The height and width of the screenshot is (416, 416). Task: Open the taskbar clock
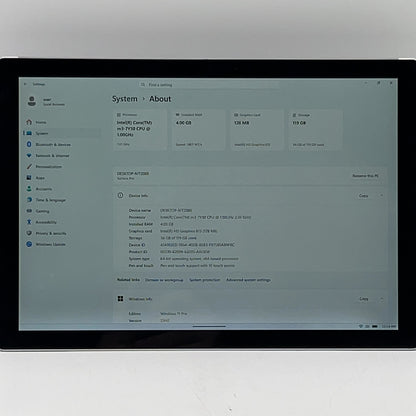(389, 326)
